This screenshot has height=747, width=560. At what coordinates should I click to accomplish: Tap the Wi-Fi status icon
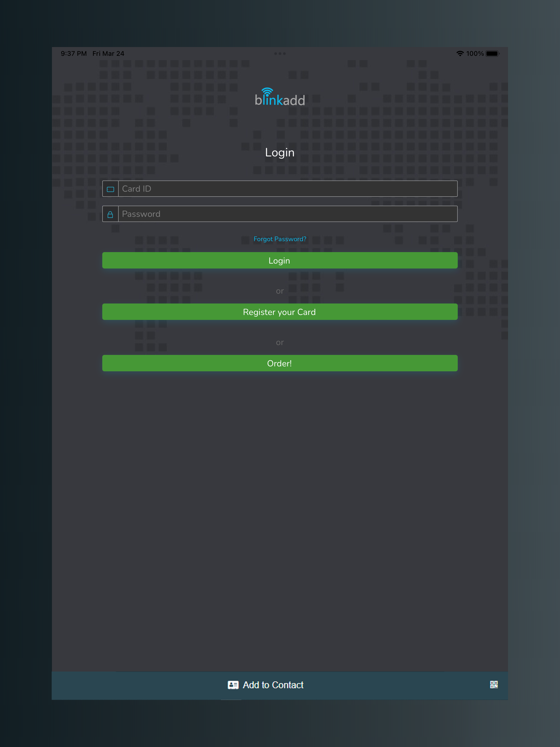[x=460, y=53]
